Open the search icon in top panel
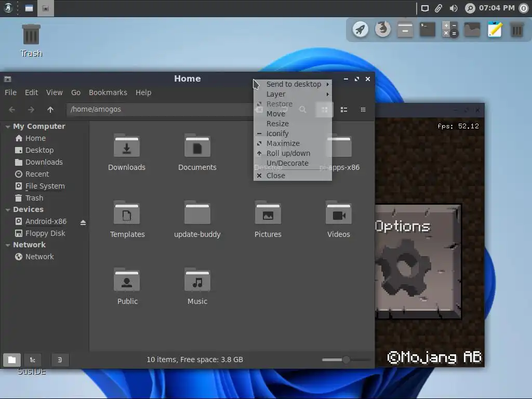This screenshot has width=532, height=399. click(470, 8)
